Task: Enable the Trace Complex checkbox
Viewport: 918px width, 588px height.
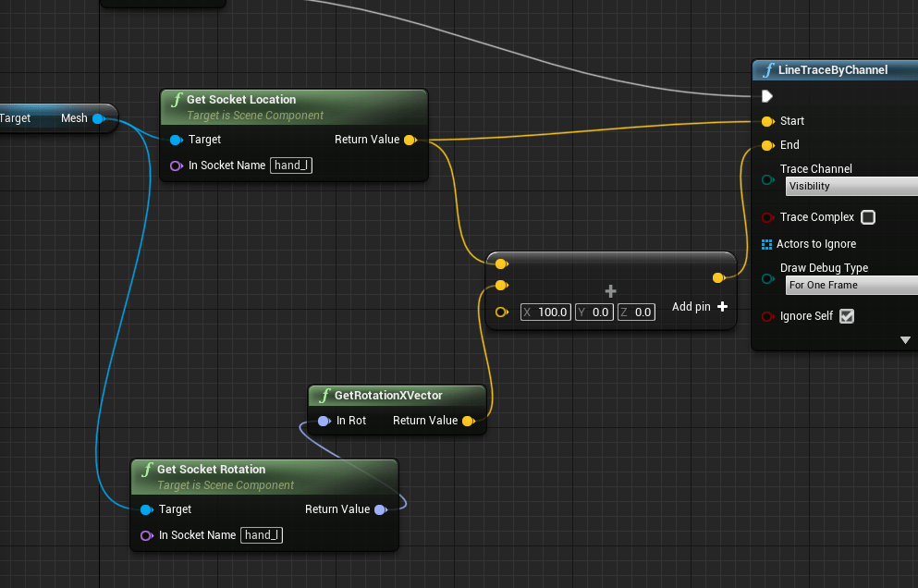Action: (x=868, y=217)
